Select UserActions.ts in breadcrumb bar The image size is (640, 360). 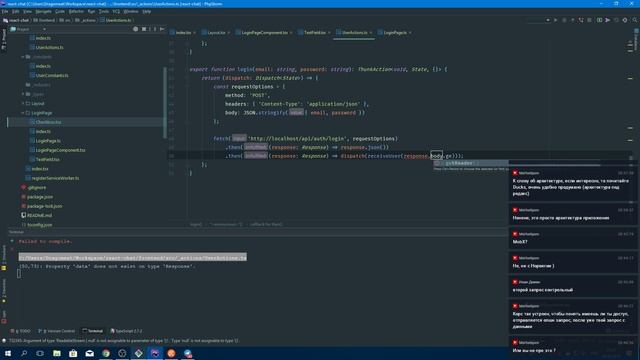pos(117,20)
